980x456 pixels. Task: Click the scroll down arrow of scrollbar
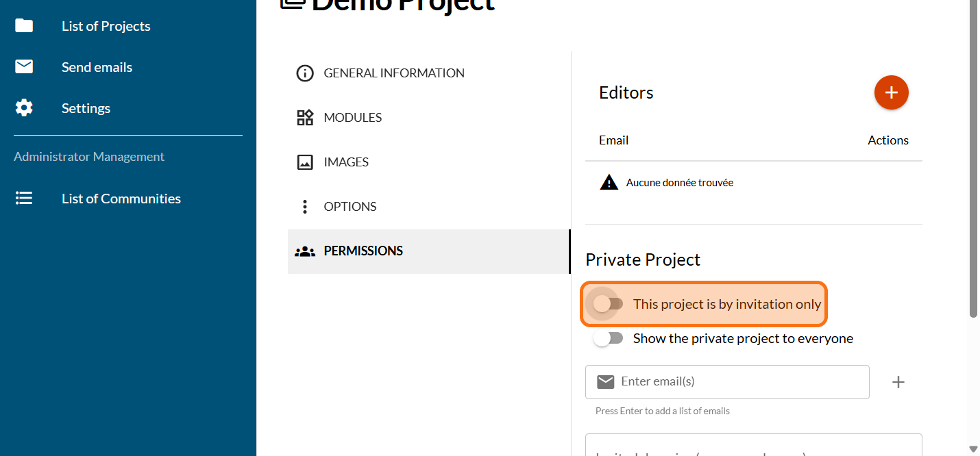pos(973,448)
